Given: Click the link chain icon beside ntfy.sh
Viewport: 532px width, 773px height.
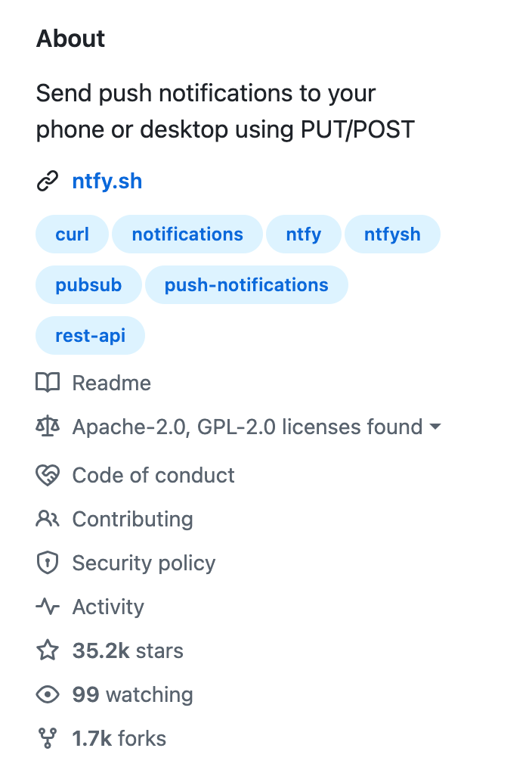Looking at the screenshot, I should [48, 181].
